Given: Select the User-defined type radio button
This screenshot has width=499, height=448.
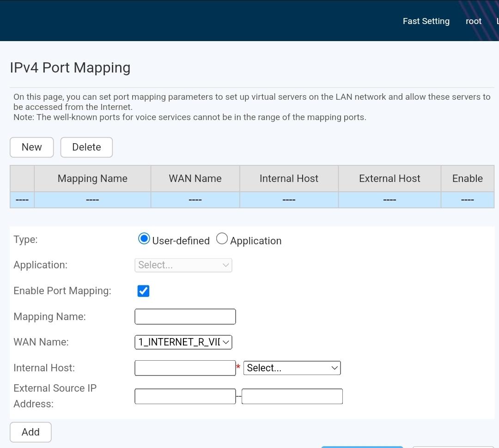Looking at the screenshot, I should [144, 239].
